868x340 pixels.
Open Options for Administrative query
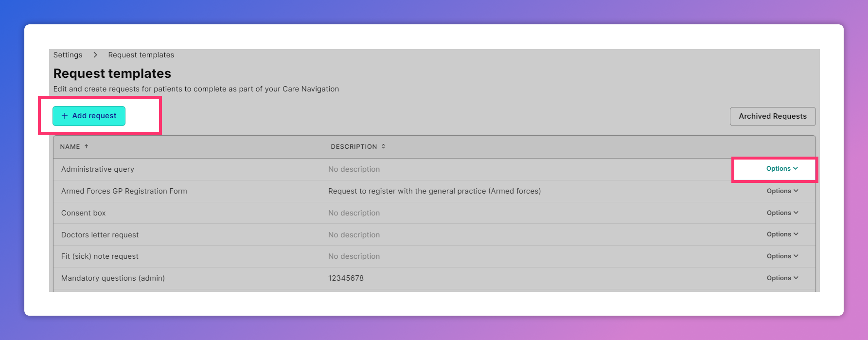[782, 169]
